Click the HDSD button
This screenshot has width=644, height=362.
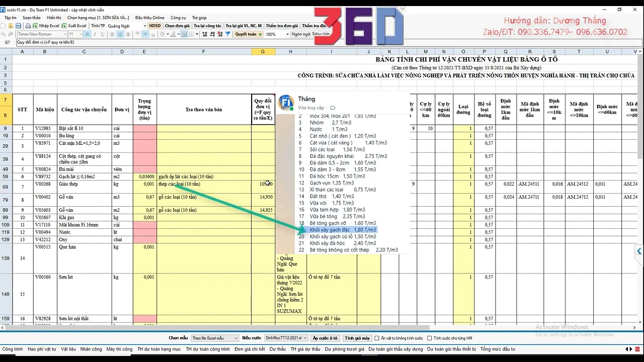155,26
